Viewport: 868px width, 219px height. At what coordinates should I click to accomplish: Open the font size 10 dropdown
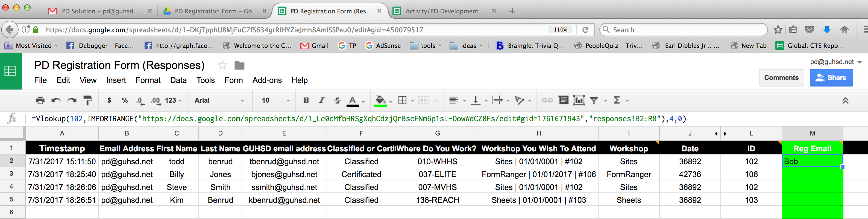click(275, 100)
